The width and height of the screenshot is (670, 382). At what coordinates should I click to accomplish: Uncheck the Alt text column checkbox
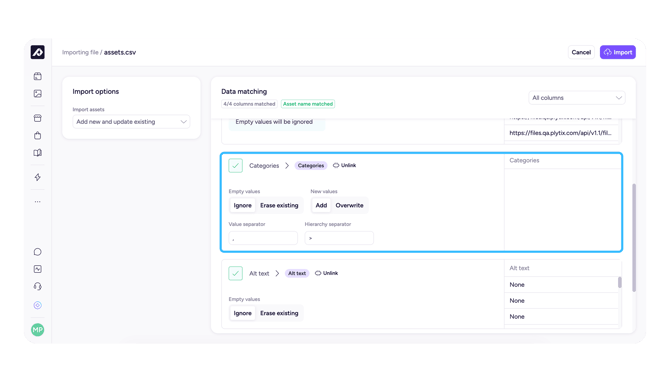pos(235,273)
